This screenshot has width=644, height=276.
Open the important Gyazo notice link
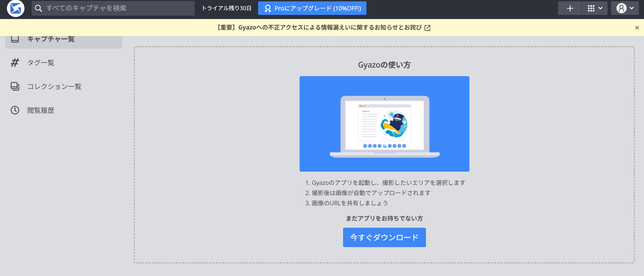click(319, 28)
